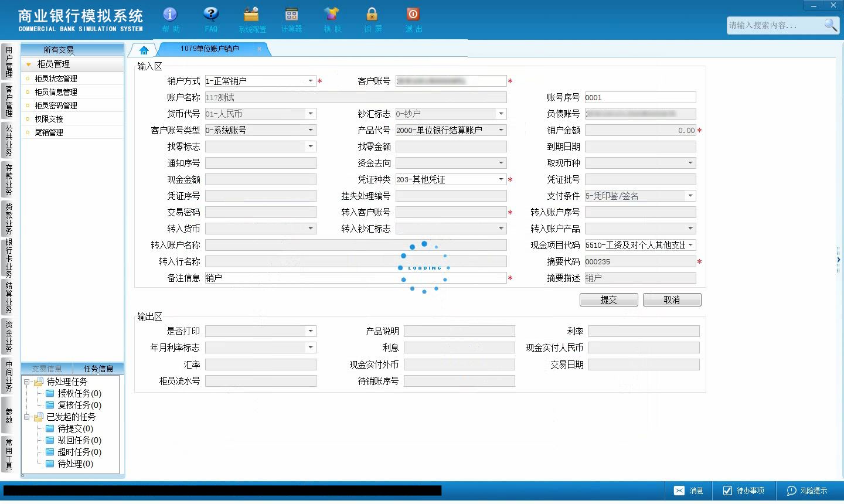This screenshot has width=844, height=504.
Task: Open 驳回任务(0) task item
Action: click(x=74, y=440)
